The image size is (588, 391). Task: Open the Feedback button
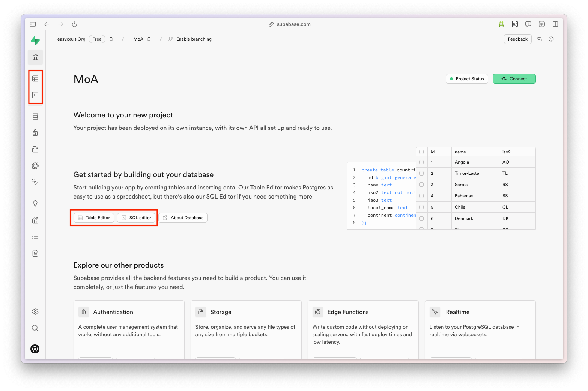click(517, 39)
